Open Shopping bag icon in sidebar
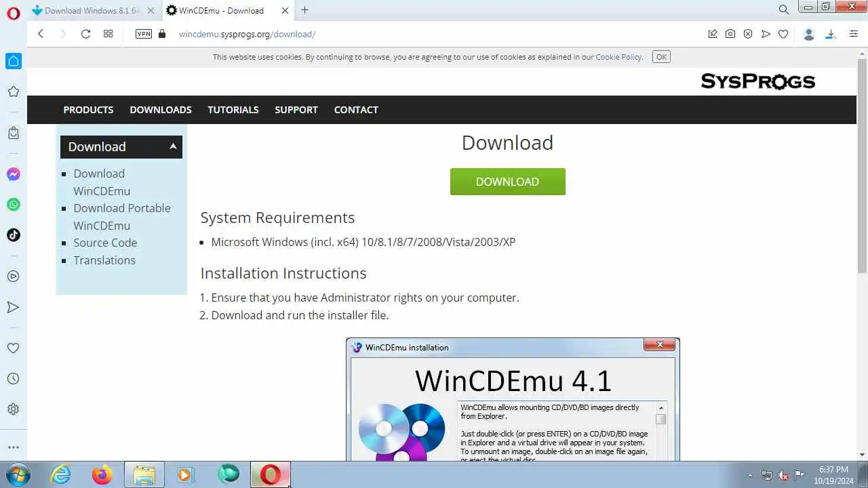 pyautogui.click(x=14, y=133)
